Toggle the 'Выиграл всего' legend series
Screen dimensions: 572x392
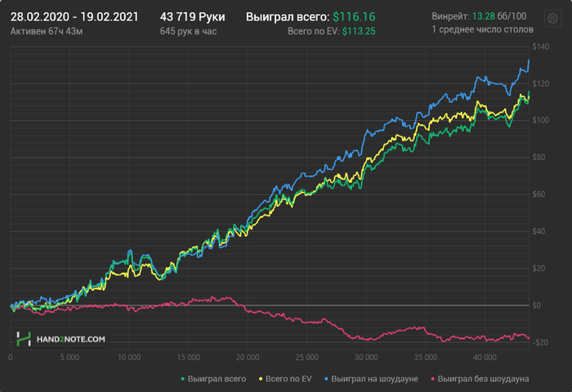[x=213, y=379]
